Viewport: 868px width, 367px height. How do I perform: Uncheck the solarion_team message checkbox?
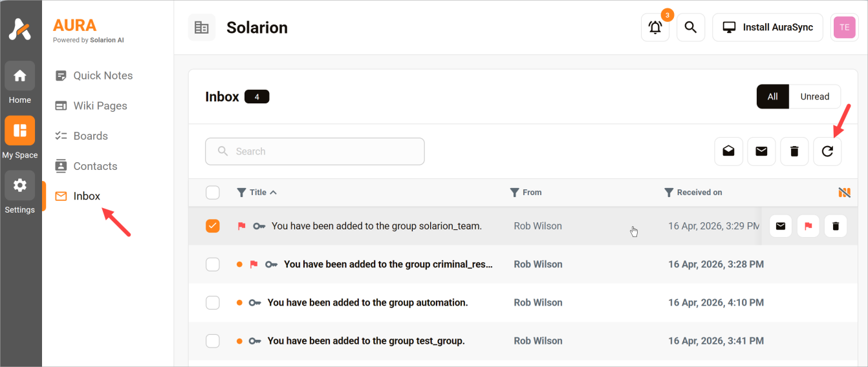(x=213, y=226)
